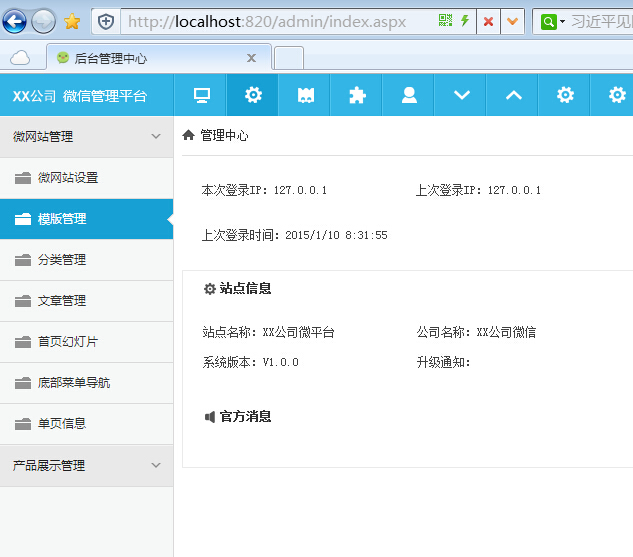Click the home icon beside 管理中心
Screen dimensions: 633x557
[189, 135]
